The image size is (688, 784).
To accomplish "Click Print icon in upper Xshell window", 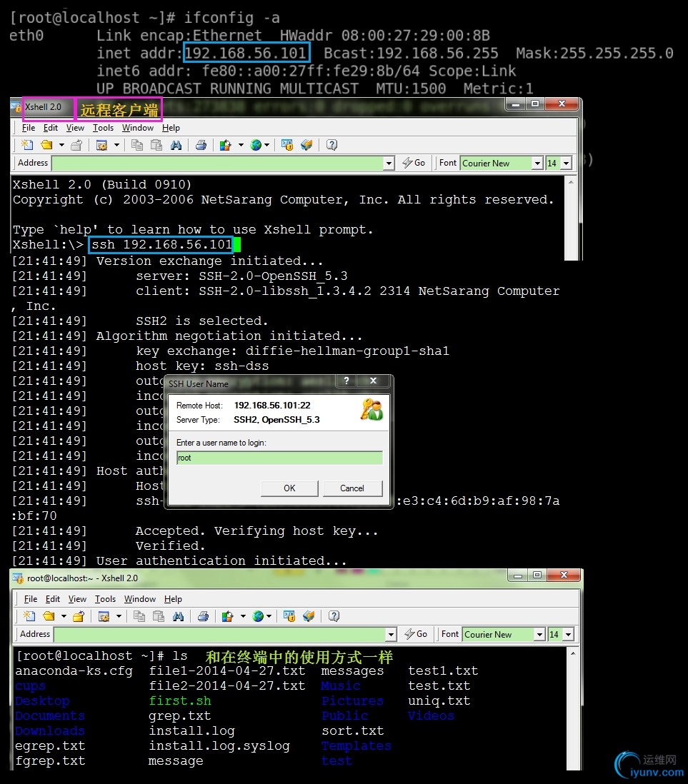I will tap(201, 145).
